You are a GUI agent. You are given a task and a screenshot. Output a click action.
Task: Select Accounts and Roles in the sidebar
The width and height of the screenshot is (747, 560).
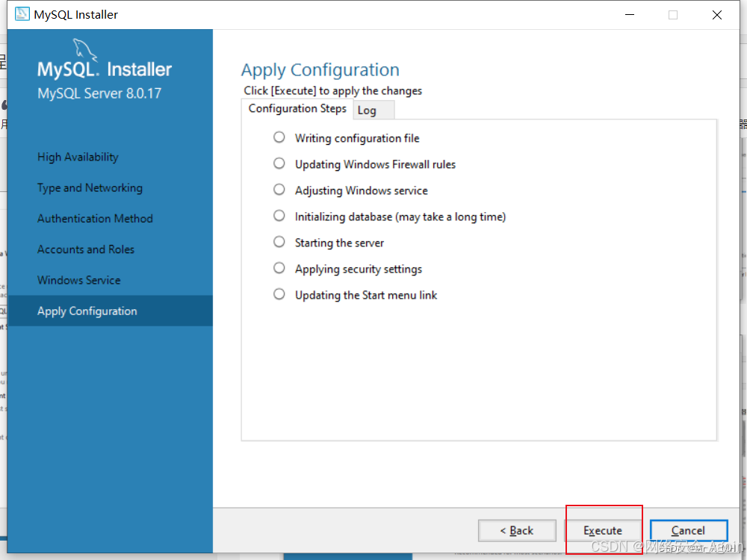(86, 249)
